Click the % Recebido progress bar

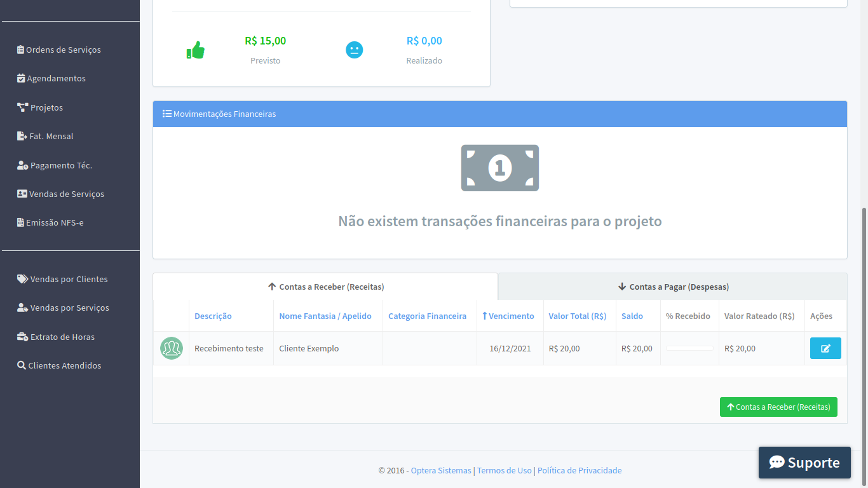[689, 348]
